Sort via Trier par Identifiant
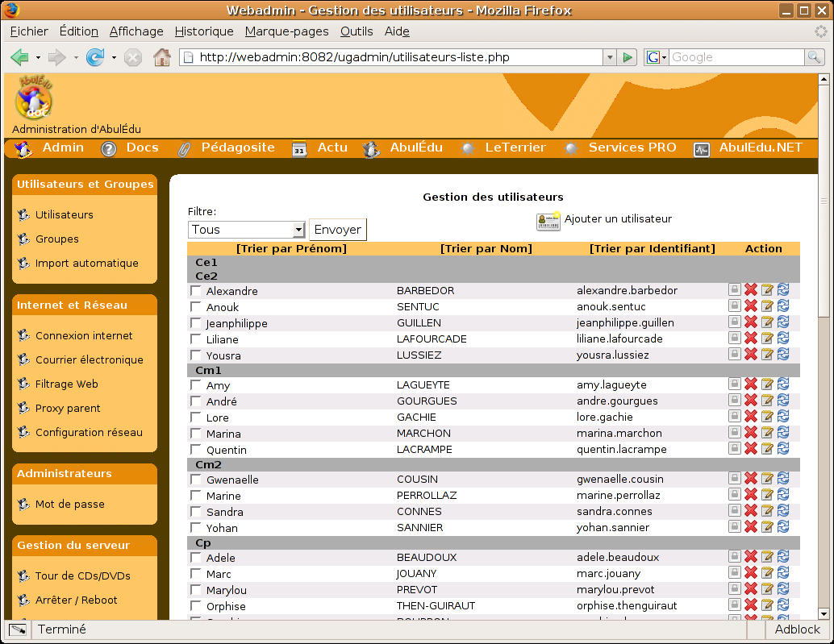Image resolution: width=834 pixels, height=644 pixels. [x=652, y=249]
